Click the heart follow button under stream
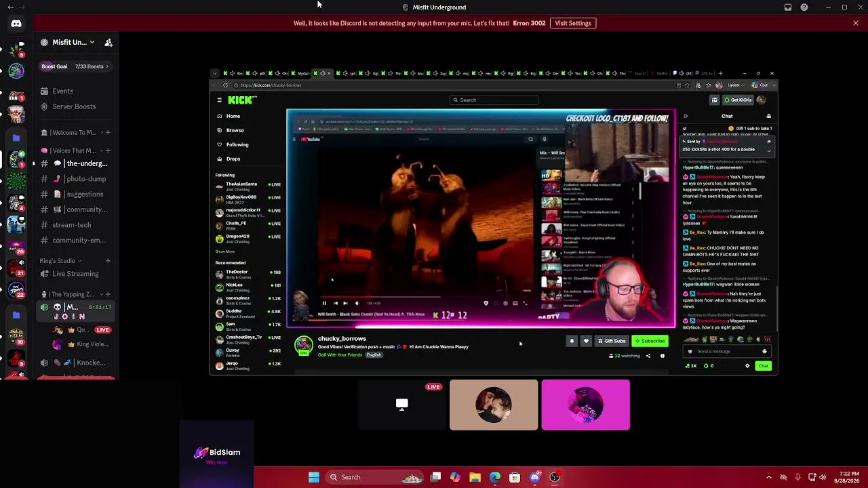 (x=586, y=341)
